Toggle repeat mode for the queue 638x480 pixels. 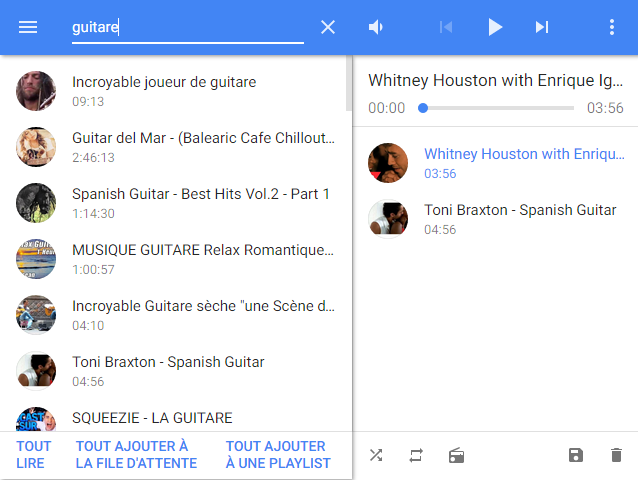pyautogui.click(x=416, y=455)
